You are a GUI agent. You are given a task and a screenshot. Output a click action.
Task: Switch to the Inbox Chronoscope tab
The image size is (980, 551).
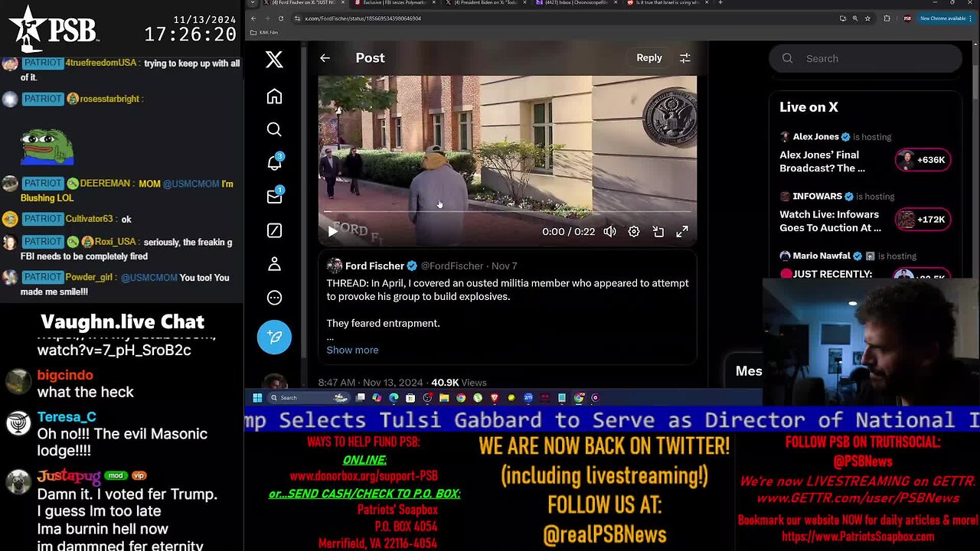pos(576,3)
